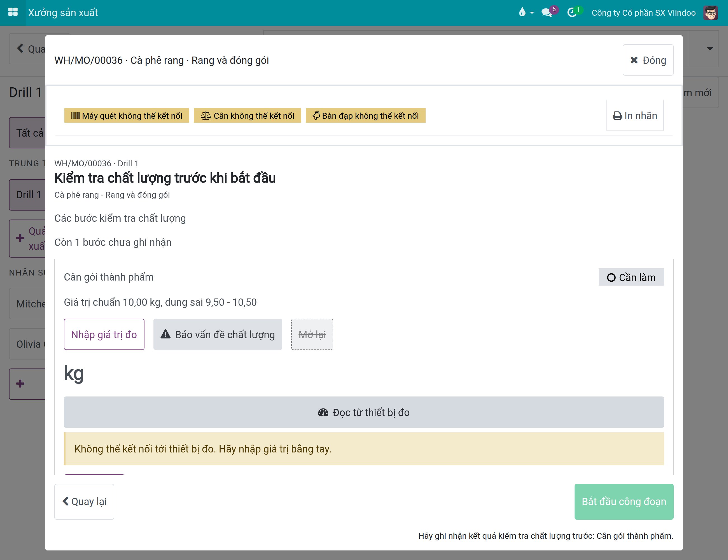Click the Cân gói thành phẩm step title

109,277
